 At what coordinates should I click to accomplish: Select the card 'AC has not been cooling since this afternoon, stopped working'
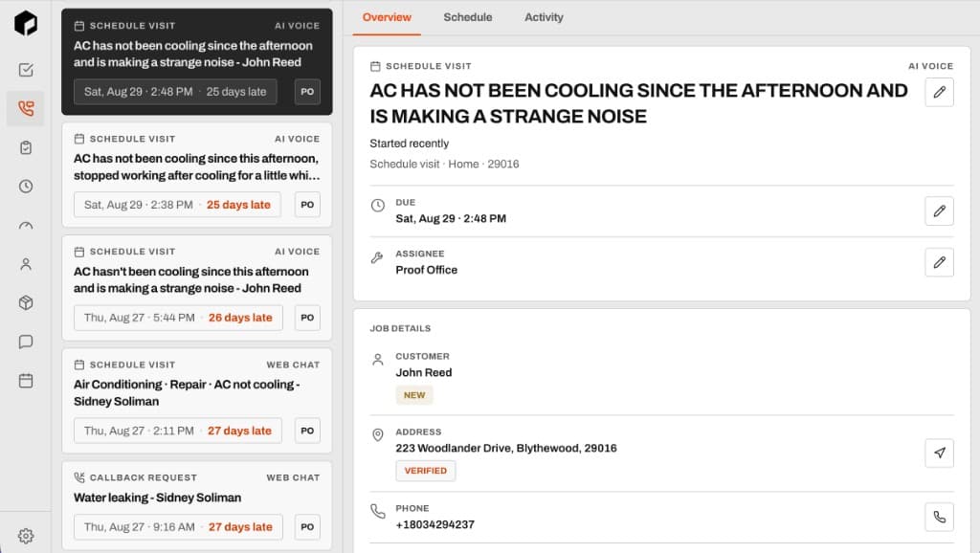point(197,175)
